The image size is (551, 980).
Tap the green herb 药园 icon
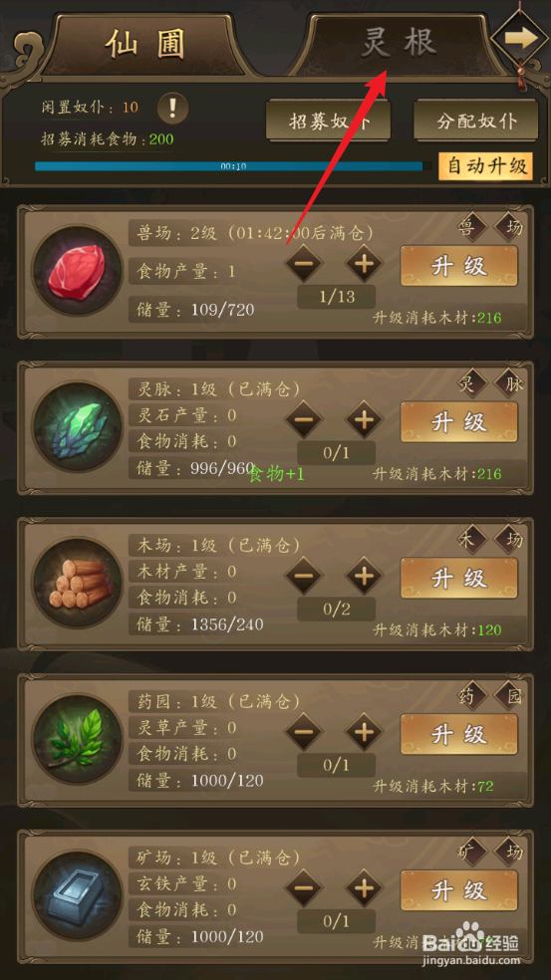[x=78, y=740]
